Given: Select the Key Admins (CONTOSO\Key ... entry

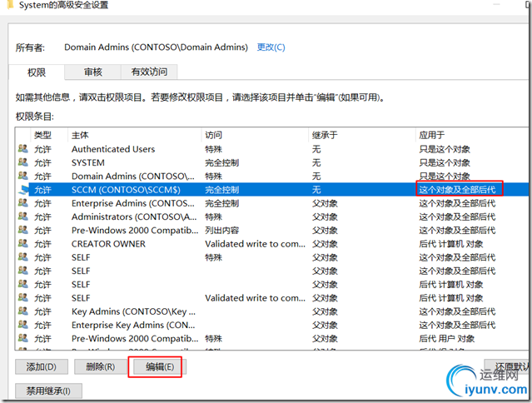Looking at the screenshot, I should (x=271, y=311).
